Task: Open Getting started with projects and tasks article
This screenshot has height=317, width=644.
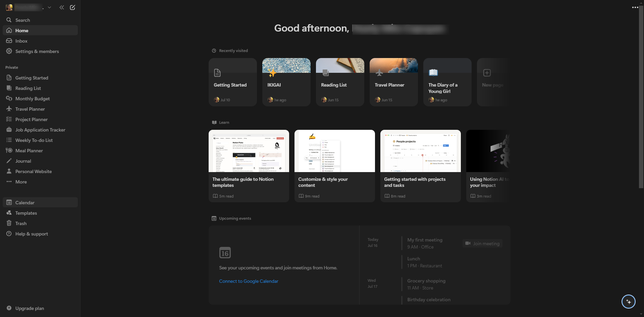Action: coord(421,166)
